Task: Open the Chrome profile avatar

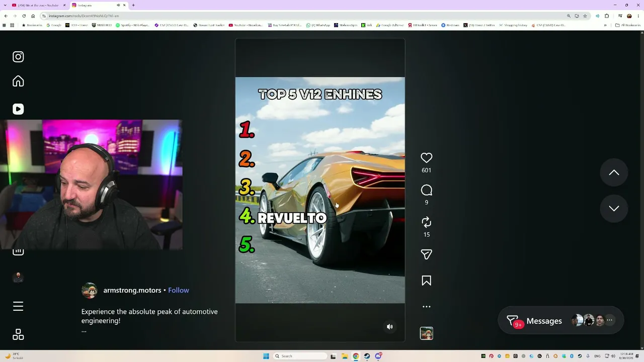Action: click(x=629, y=16)
